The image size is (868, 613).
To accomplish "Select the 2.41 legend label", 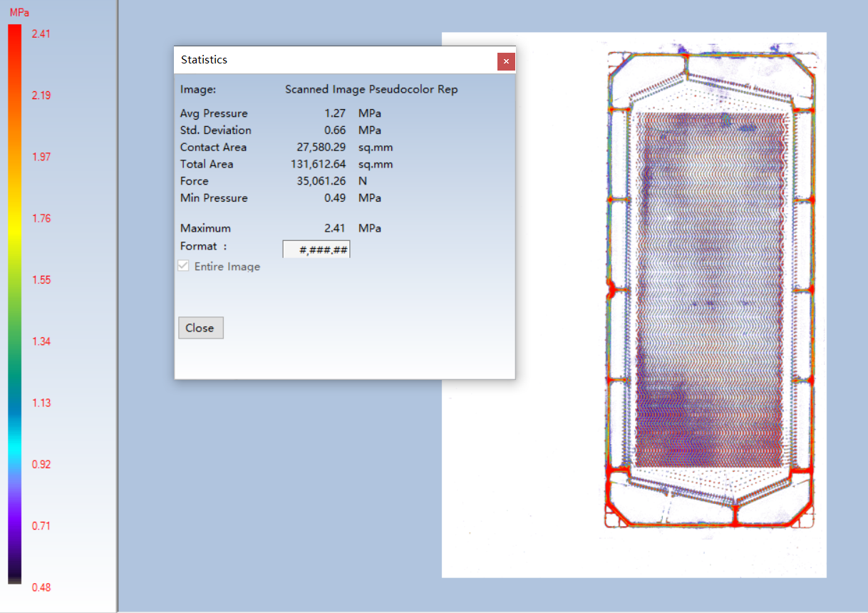I will click(x=41, y=34).
